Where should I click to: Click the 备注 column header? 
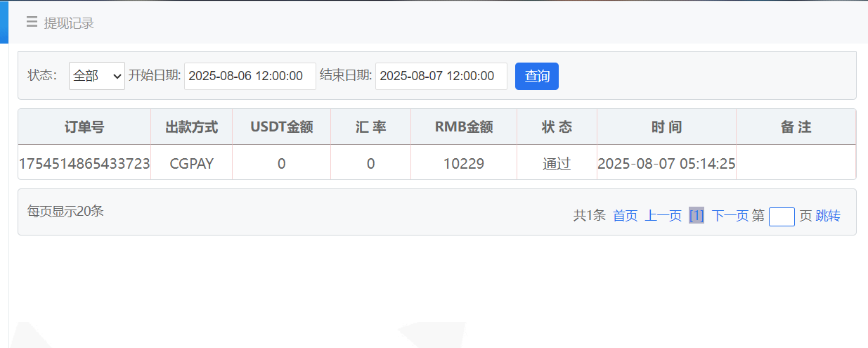point(796,127)
